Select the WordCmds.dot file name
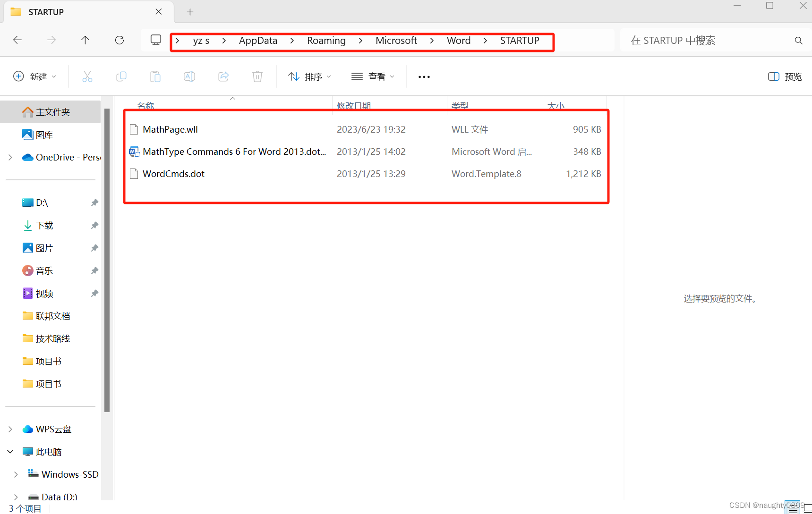Screen dimensions: 812x514 [x=174, y=174]
